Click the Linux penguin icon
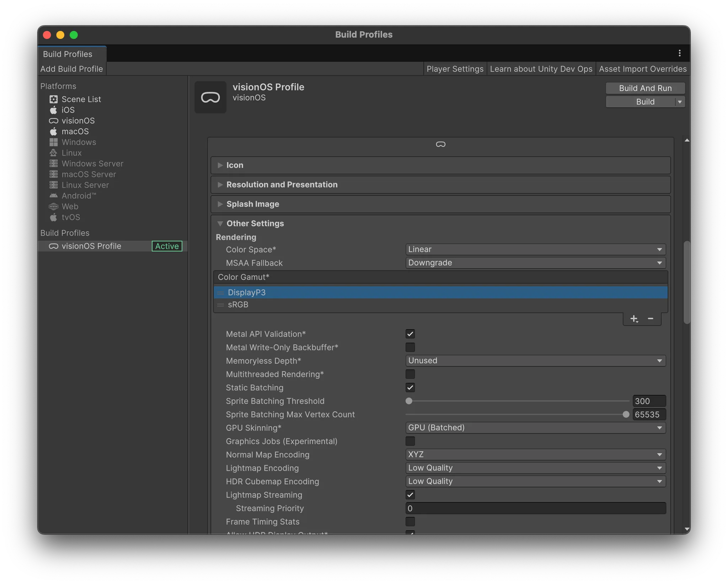Screen dimensions: 728x584 pos(53,153)
